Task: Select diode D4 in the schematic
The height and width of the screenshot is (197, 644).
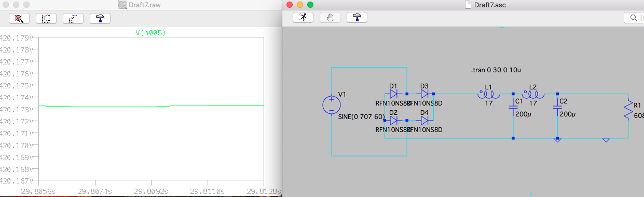Action: pos(424,120)
